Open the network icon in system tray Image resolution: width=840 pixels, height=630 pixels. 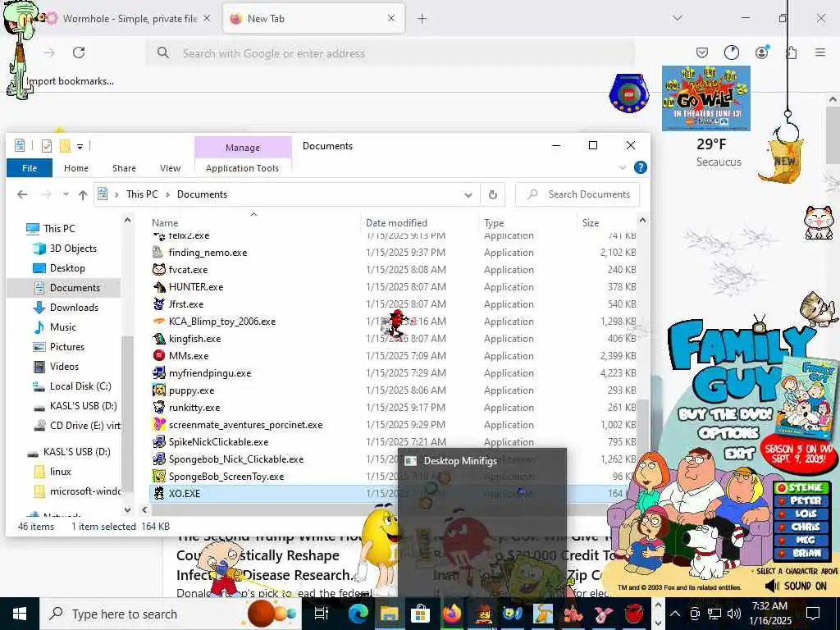[714, 614]
